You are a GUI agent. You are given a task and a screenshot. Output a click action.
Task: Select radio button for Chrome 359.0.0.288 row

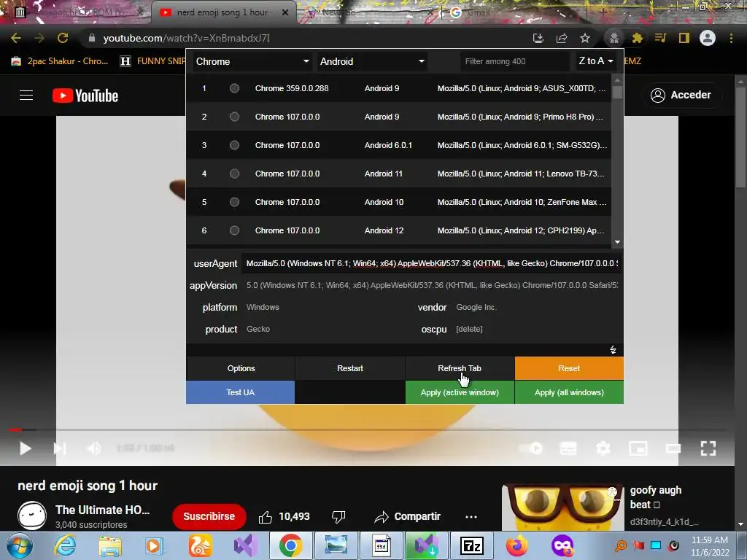(234, 88)
